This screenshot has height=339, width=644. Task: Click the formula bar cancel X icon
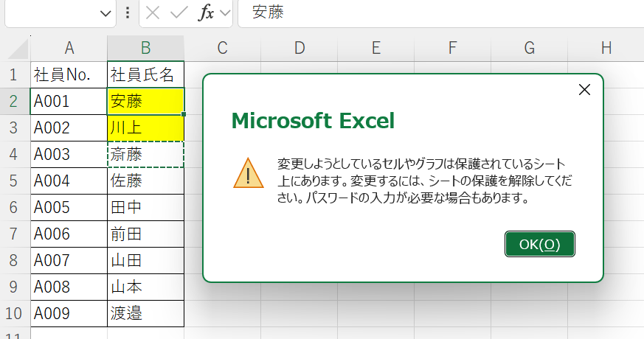tap(153, 13)
